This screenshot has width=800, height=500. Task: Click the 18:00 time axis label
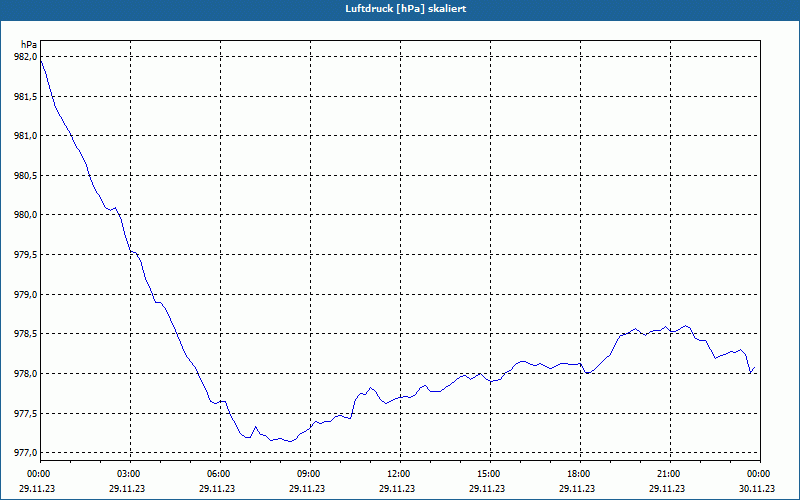pyautogui.click(x=578, y=474)
